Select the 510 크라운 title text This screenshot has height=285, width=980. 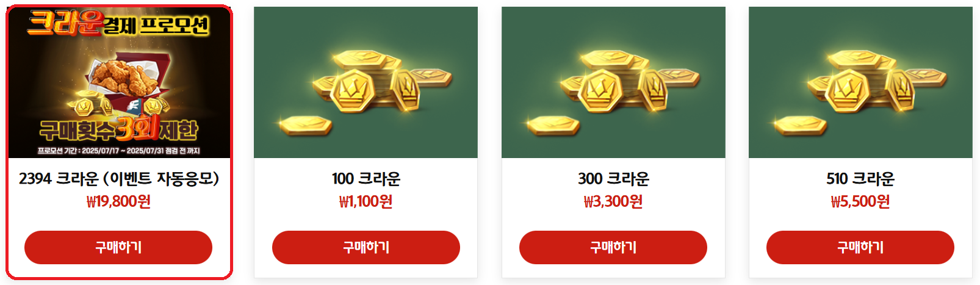860,178
